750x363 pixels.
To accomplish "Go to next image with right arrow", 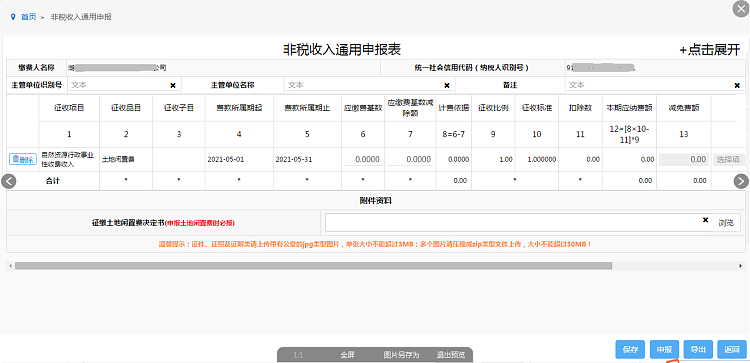I will click(x=741, y=181).
